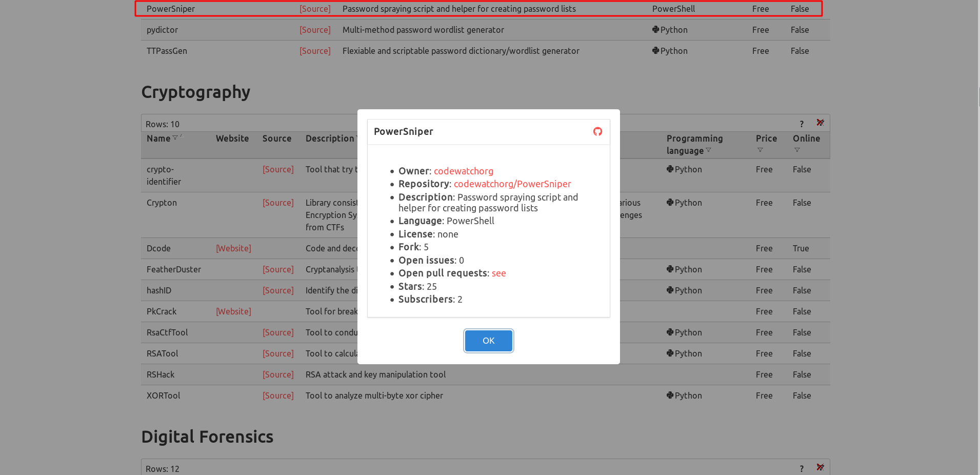Image resolution: width=980 pixels, height=475 pixels.
Task: Click the Cryptography section heading
Action: pos(196,92)
